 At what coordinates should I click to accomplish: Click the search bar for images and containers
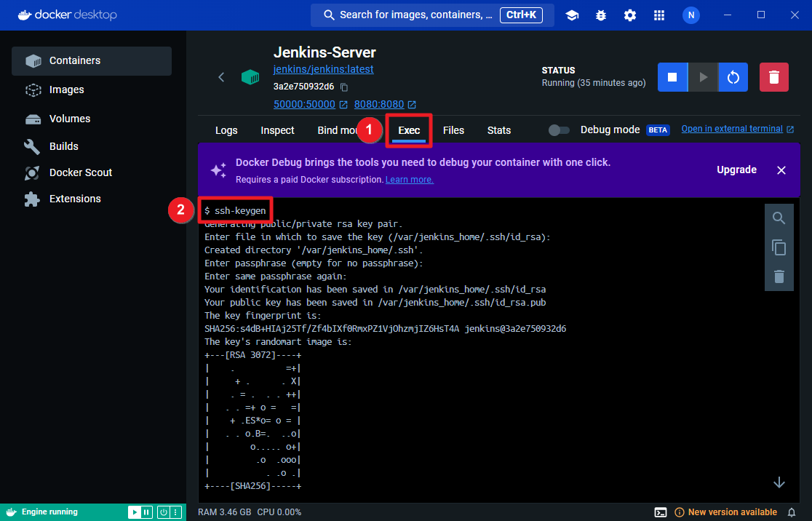tap(432, 15)
